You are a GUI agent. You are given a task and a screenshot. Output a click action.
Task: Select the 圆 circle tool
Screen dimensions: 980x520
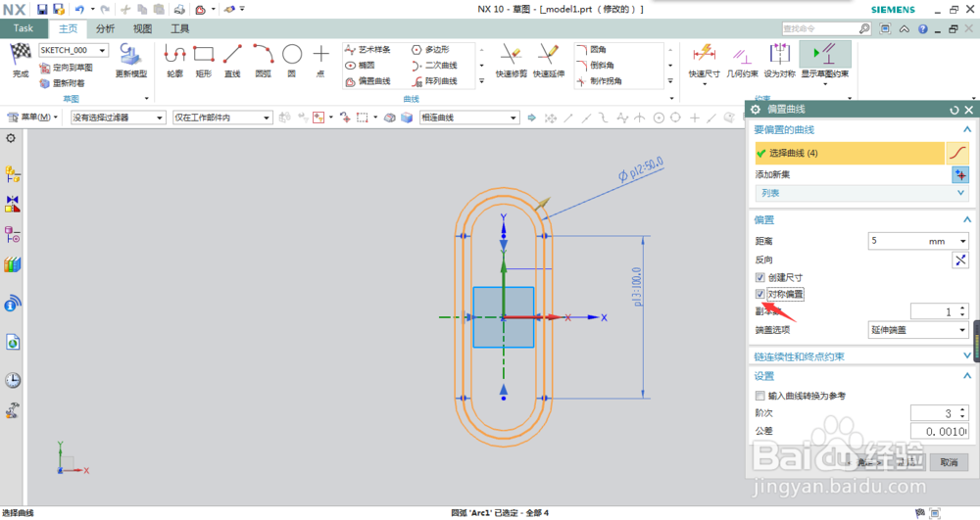(x=292, y=61)
